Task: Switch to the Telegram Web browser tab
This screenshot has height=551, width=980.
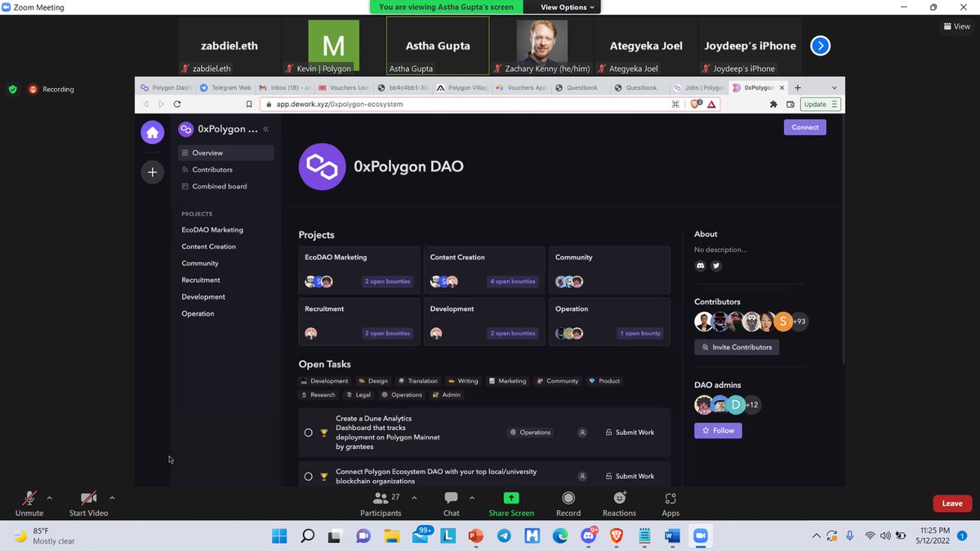Action: [x=225, y=87]
